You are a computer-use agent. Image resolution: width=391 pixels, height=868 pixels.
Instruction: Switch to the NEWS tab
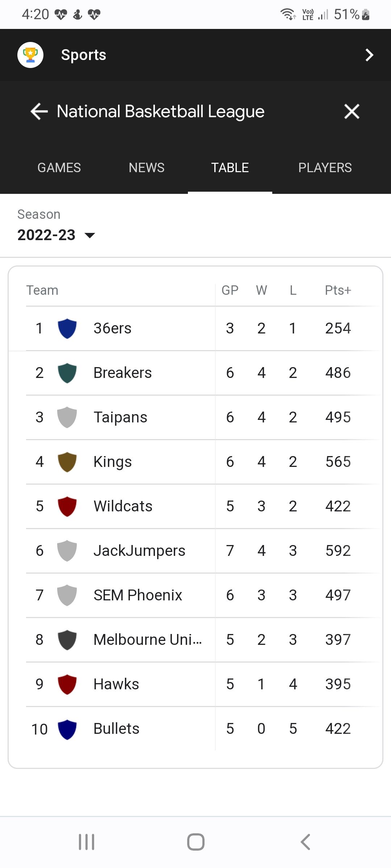tap(147, 168)
